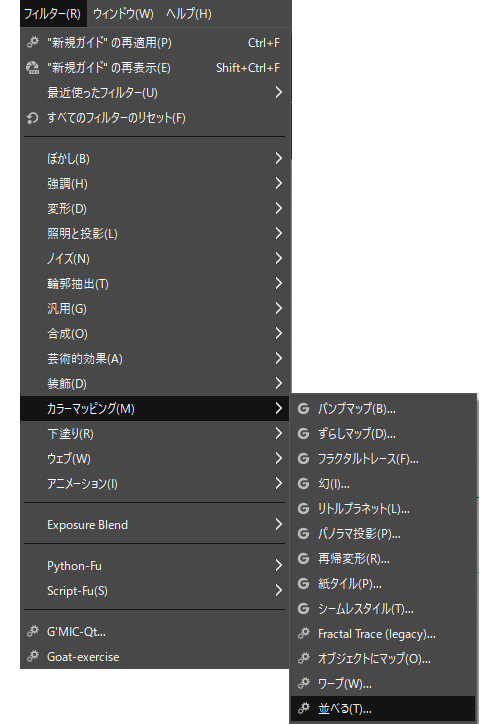Image resolution: width=500 pixels, height=724 pixels.
Task: Expand the Exposure Blend submenu
Action: point(154,525)
